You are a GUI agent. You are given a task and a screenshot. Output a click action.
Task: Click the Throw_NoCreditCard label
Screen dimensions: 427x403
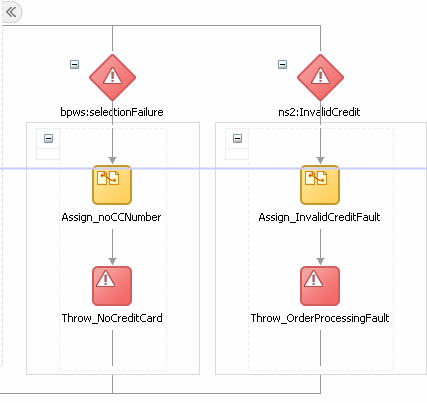[x=112, y=318]
